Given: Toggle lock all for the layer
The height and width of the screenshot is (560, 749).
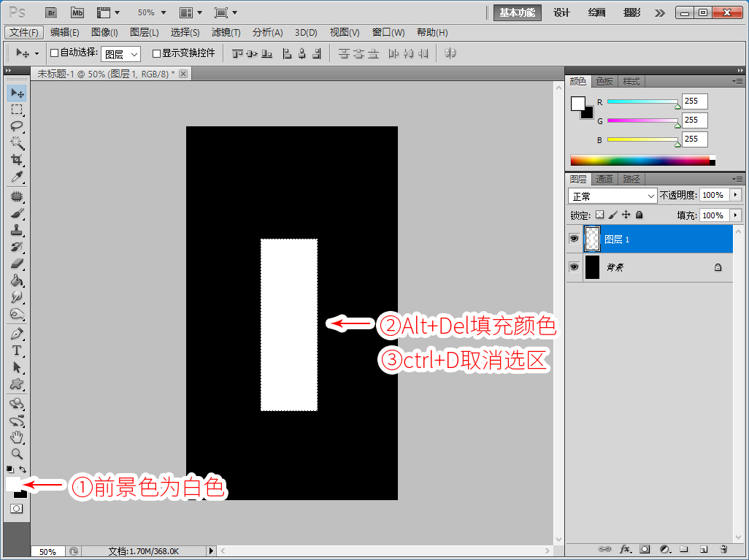Looking at the screenshot, I should click(x=639, y=215).
